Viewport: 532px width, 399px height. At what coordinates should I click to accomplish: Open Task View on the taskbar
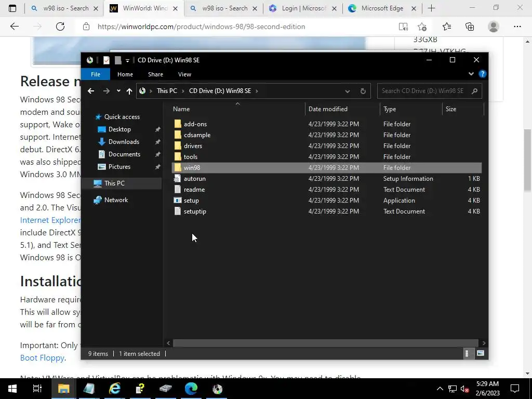[x=37, y=389]
